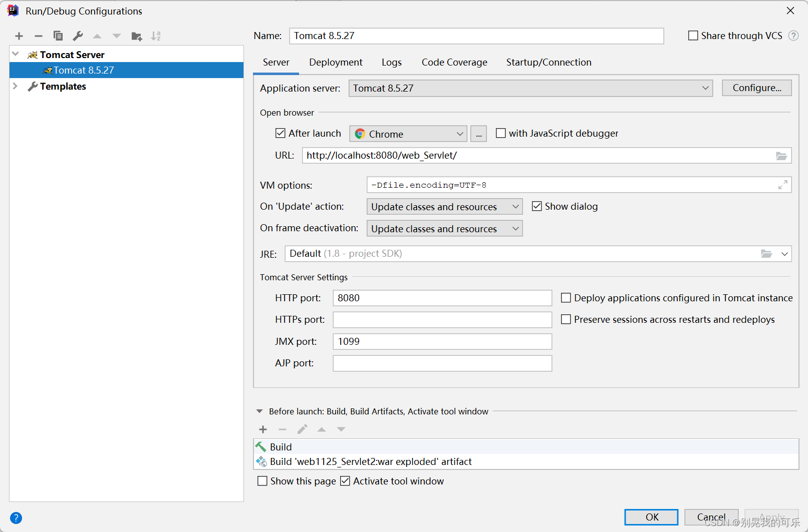Expand VM options field icon
This screenshot has height=532, width=808.
pyautogui.click(x=783, y=185)
